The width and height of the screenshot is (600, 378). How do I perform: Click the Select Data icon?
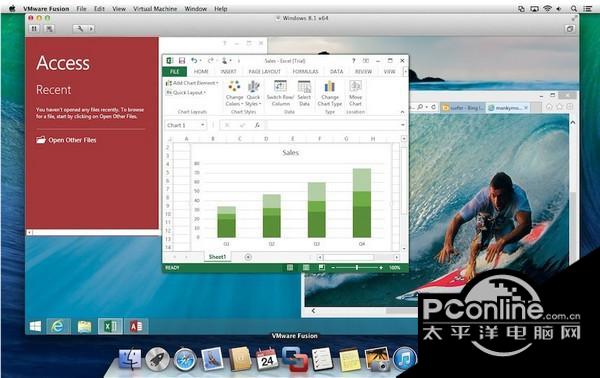tap(304, 93)
